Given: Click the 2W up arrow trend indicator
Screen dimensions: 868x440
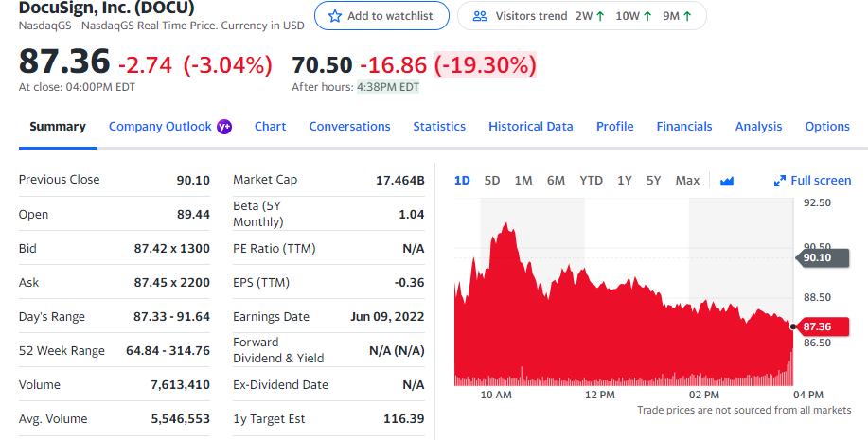Looking at the screenshot, I should pos(600,16).
